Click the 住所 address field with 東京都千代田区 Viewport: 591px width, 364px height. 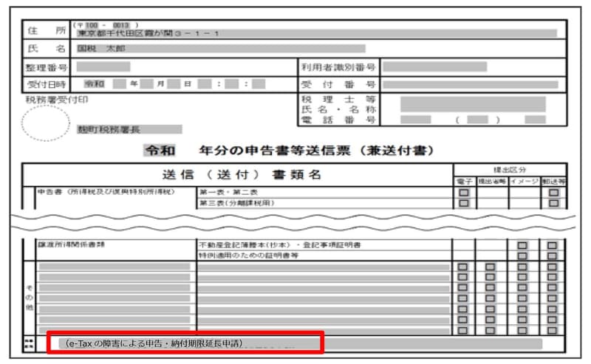click(317, 33)
